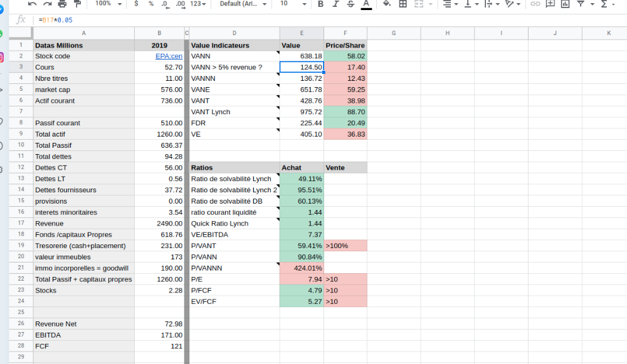The image size is (627, 364).
Task: Select the Paint format tool
Action: click(78, 4)
